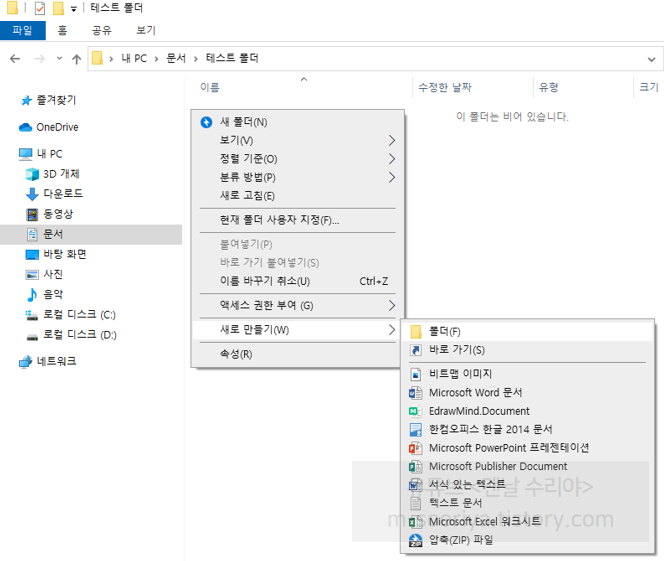Open the address bar history dropdown
Image resolution: width=664 pixels, height=561 pixels.
(x=651, y=60)
